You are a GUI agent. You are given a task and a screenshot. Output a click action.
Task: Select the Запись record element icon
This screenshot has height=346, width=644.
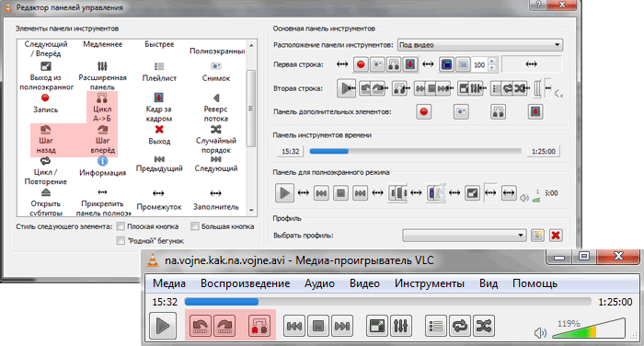click(45, 98)
